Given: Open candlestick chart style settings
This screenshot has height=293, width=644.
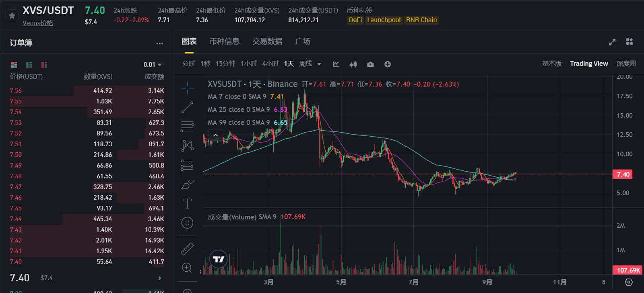Looking at the screenshot, I should pyautogui.click(x=353, y=64).
